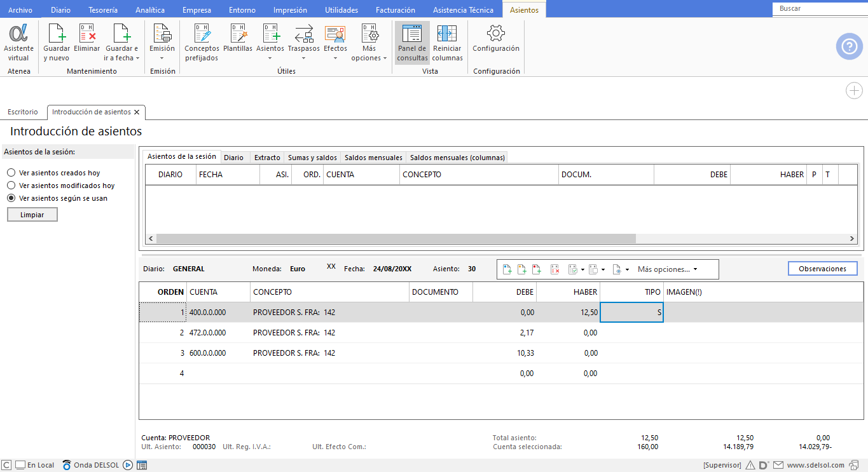This screenshot has height=472, width=868.
Task: Switch to the Extracto tab
Action: coord(267,158)
